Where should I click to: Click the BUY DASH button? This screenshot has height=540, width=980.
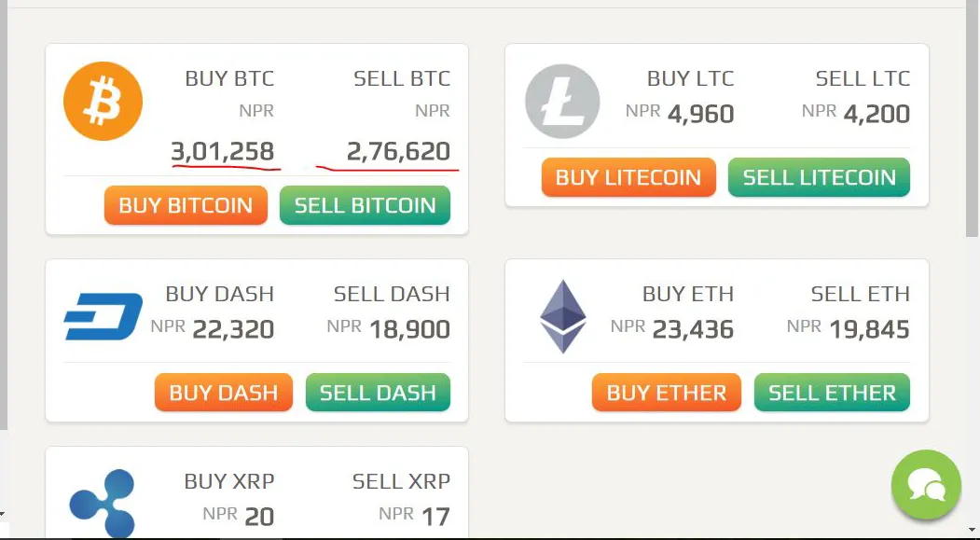pyautogui.click(x=224, y=393)
